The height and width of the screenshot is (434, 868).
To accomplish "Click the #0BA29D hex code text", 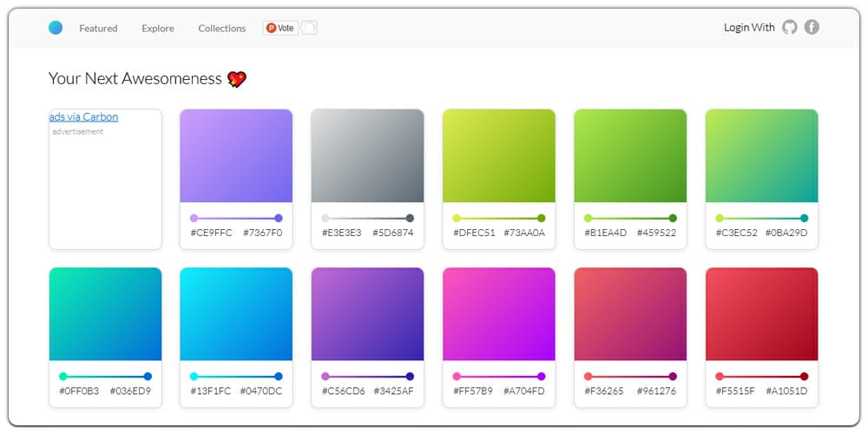I will 787,233.
